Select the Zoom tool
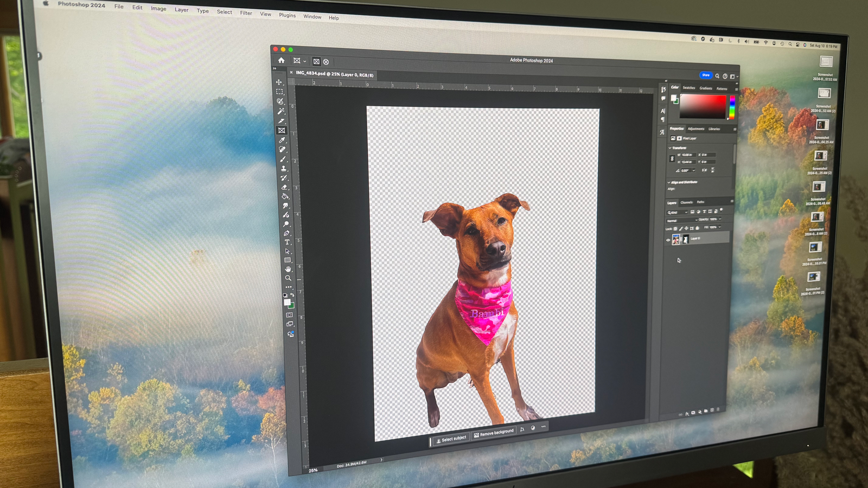 288,278
